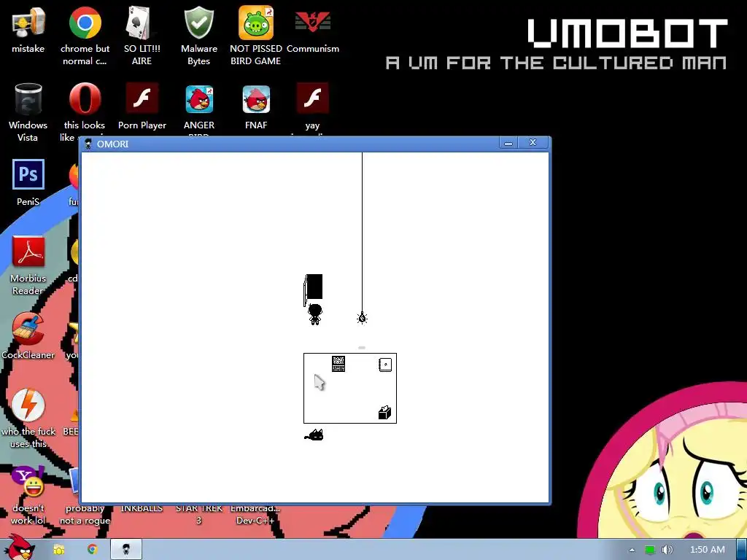Screen dimensions: 747x560
Task: Click the hanging lightbulb in OMORI
Action: pyautogui.click(x=362, y=318)
